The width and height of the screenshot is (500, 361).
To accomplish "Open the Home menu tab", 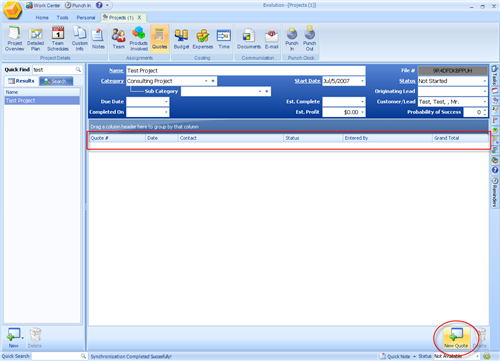I will pyautogui.click(x=42, y=17).
